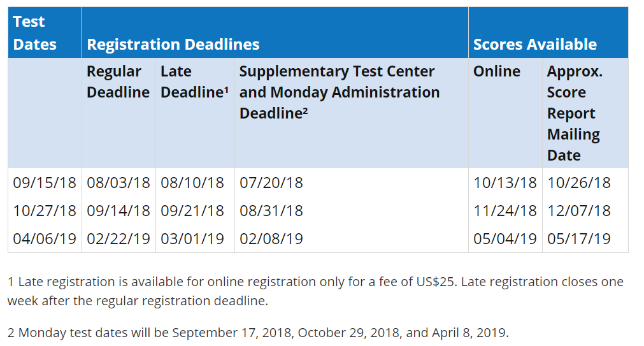Click the Supplementary Test Center Deadline subheader
The image size is (644, 346).
(340, 92)
